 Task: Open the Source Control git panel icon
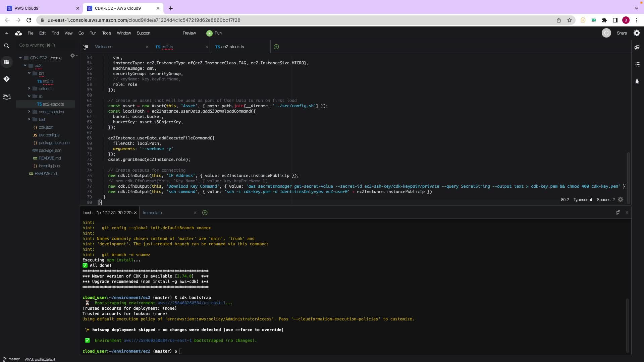click(6, 79)
